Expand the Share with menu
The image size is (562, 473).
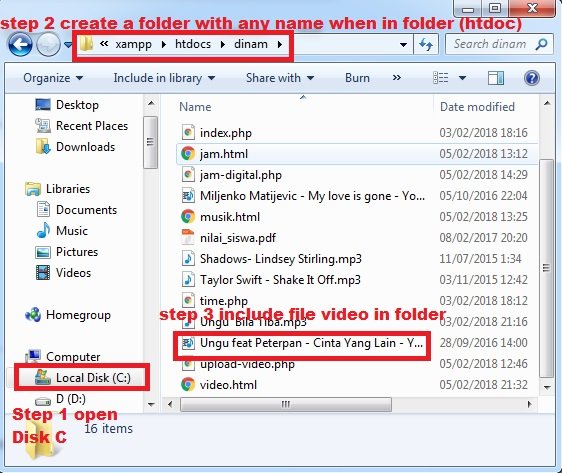point(280,78)
